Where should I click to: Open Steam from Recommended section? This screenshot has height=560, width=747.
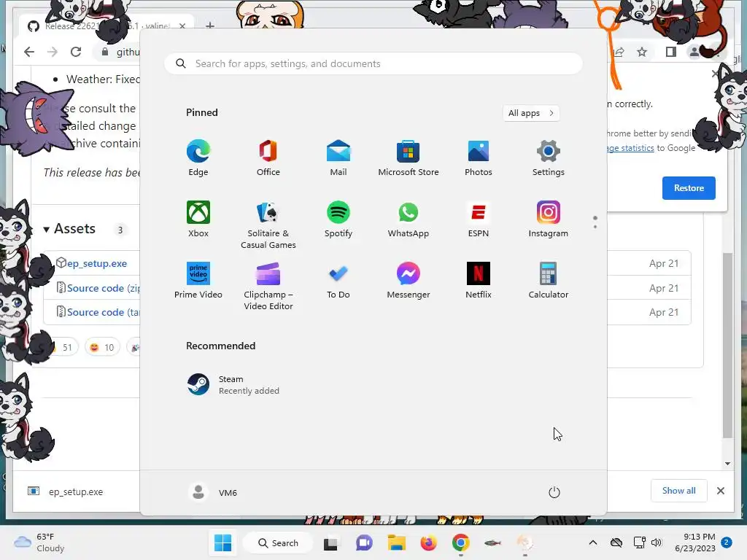tap(233, 385)
